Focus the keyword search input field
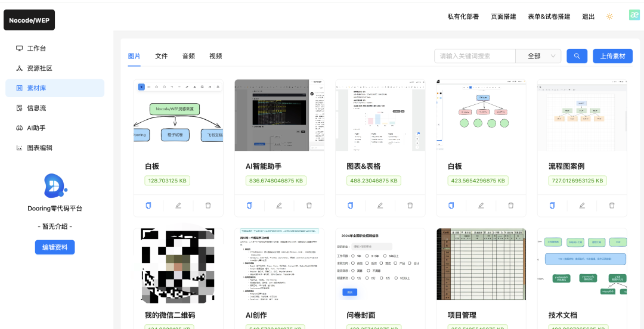This screenshot has height=329, width=644. [475, 56]
